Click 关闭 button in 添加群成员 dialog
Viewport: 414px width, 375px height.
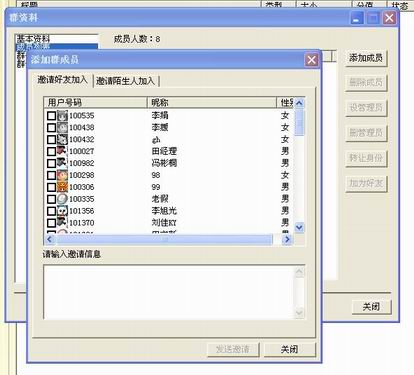pyautogui.click(x=289, y=349)
